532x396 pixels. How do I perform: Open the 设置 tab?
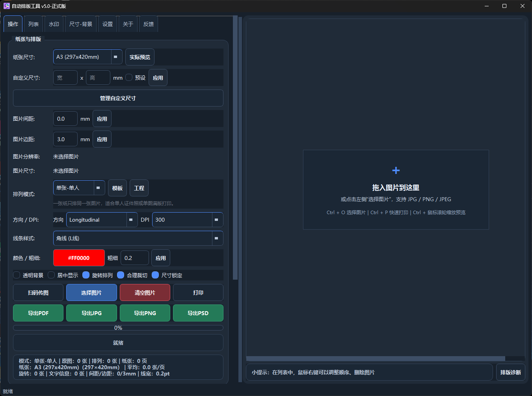(x=108, y=24)
